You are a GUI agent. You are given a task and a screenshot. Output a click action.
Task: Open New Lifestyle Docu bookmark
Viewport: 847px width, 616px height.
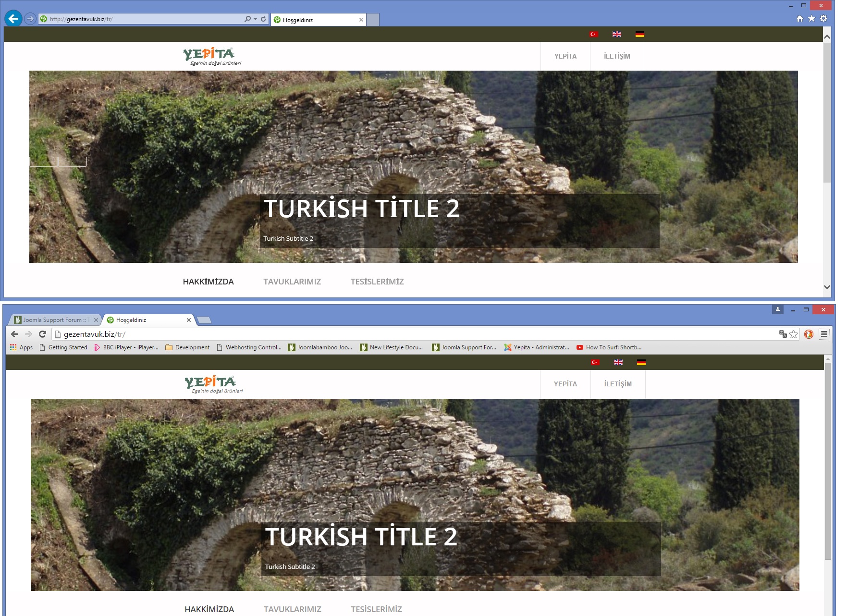392,347
